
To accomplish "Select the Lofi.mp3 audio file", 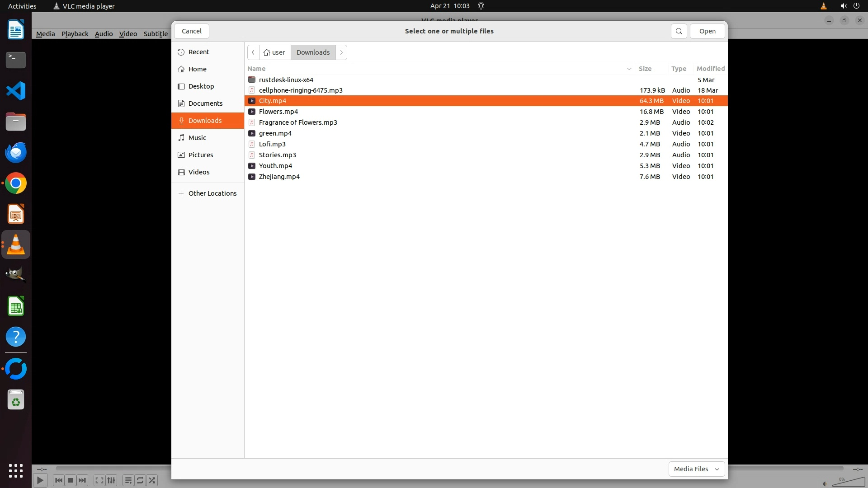I will tap(272, 144).
